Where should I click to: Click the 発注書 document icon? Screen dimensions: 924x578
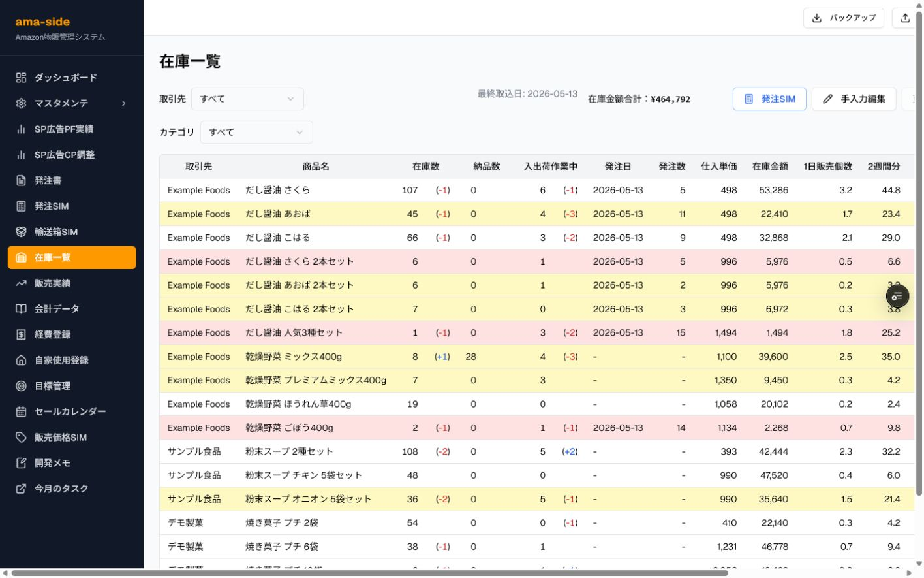(21, 180)
